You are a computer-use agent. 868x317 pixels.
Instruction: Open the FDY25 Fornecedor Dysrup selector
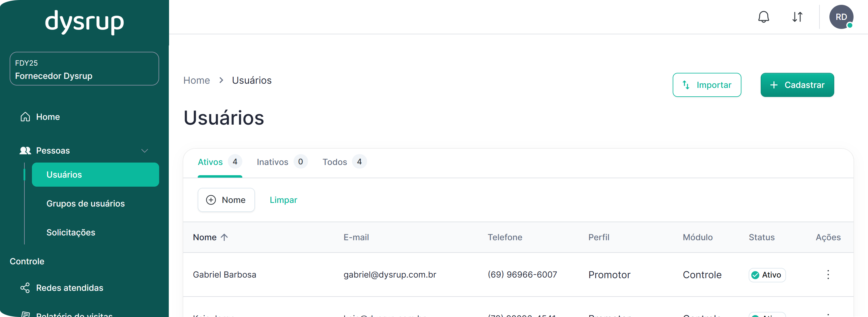point(84,69)
